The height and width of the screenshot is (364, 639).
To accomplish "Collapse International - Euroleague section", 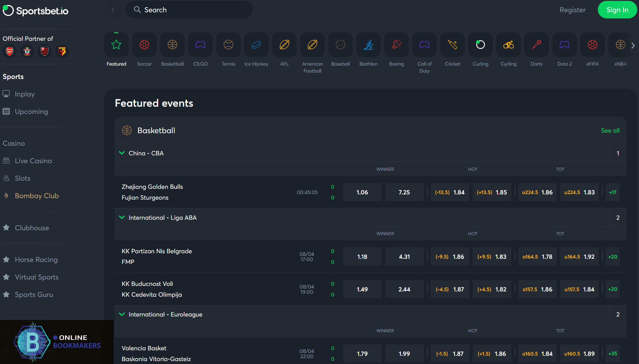I will coord(122,314).
